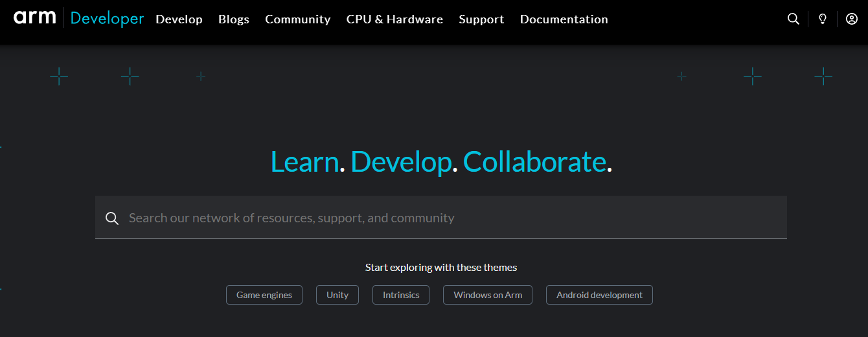868x337 pixels.
Task: Select the Game engines theme
Action: tap(264, 295)
